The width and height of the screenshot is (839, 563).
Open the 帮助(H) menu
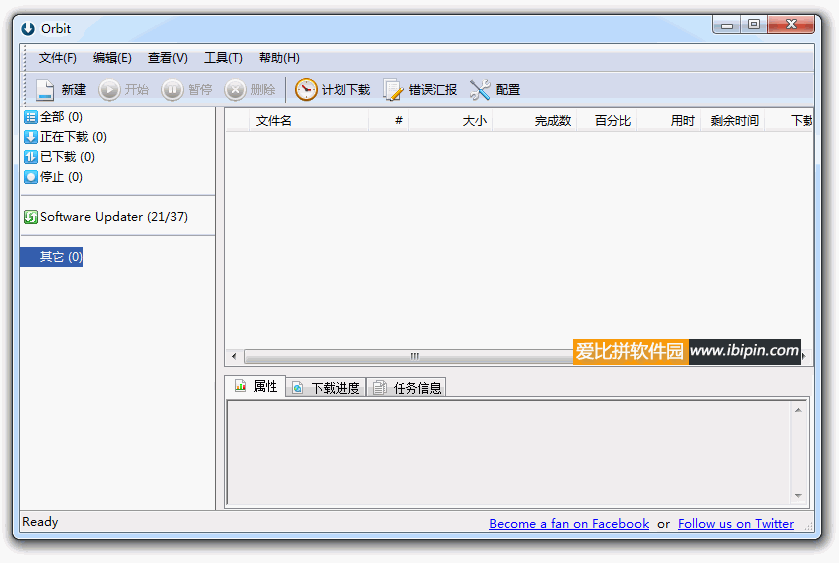(x=279, y=58)
